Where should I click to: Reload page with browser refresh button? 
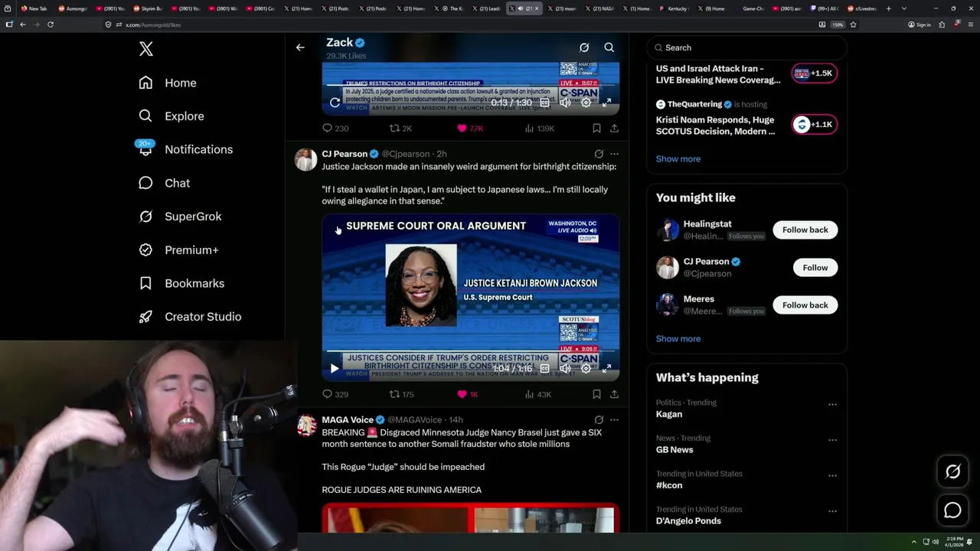click(51, 24)
